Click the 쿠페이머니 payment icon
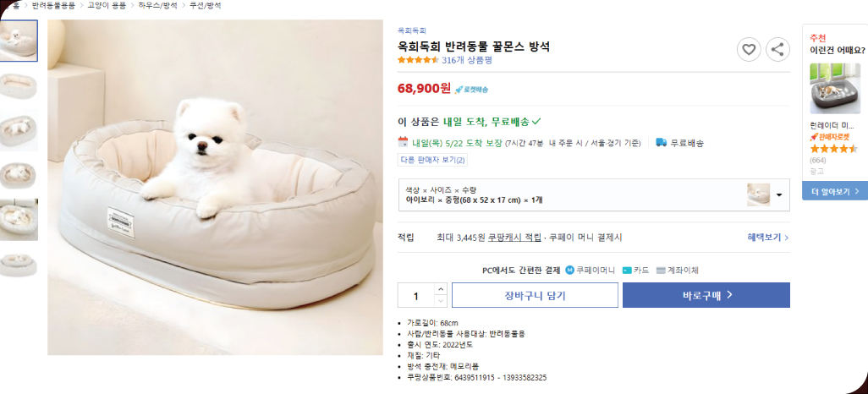This screenshot has height=394, width=868. [569, 271]
